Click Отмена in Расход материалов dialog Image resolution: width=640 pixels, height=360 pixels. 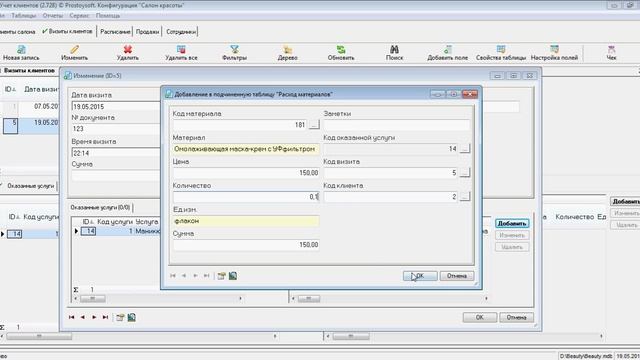(x=457, y=276)
